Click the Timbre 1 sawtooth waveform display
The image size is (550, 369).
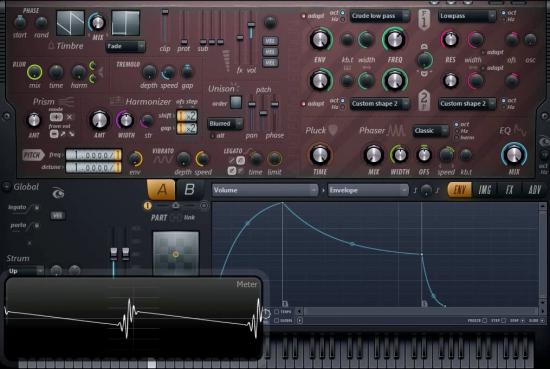70,23
